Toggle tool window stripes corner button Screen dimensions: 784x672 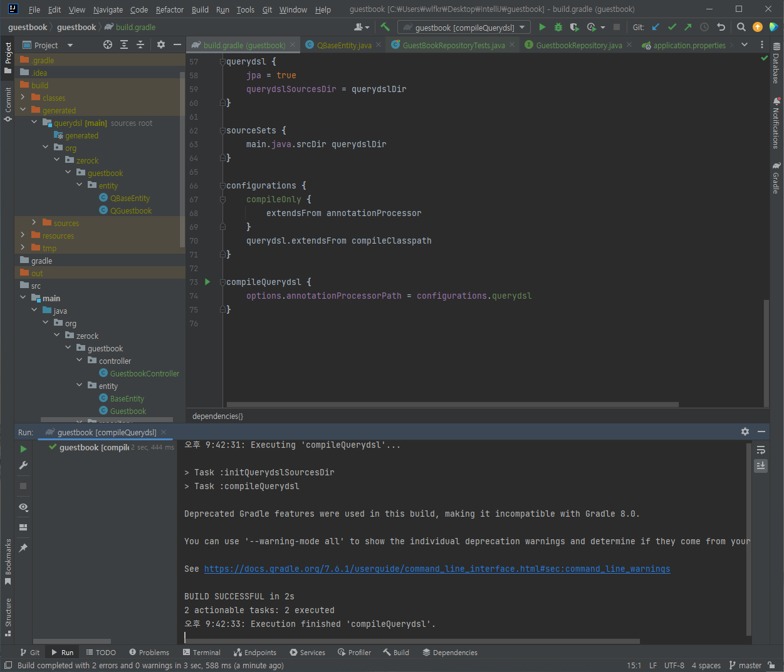[8, 665]
